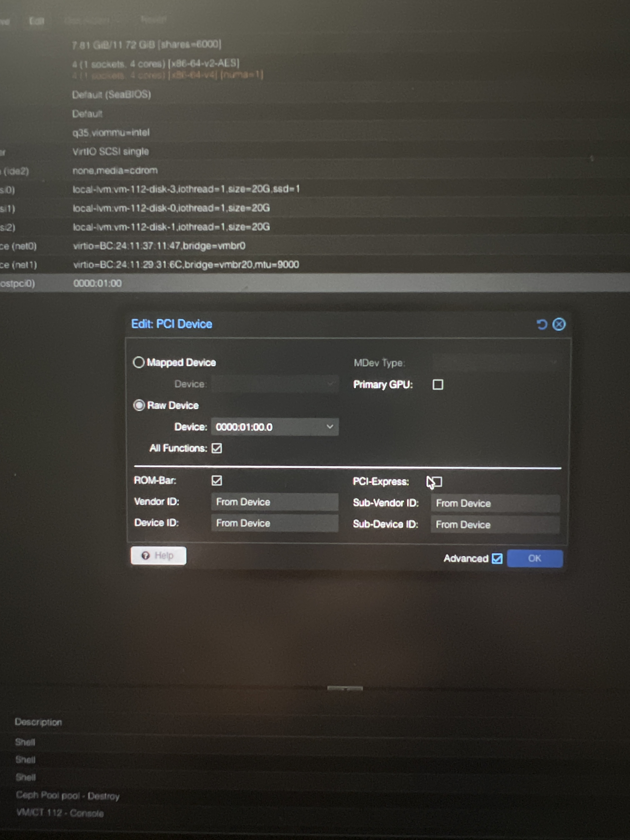Toggle the All Functions checkbox

tap(217, 449)
